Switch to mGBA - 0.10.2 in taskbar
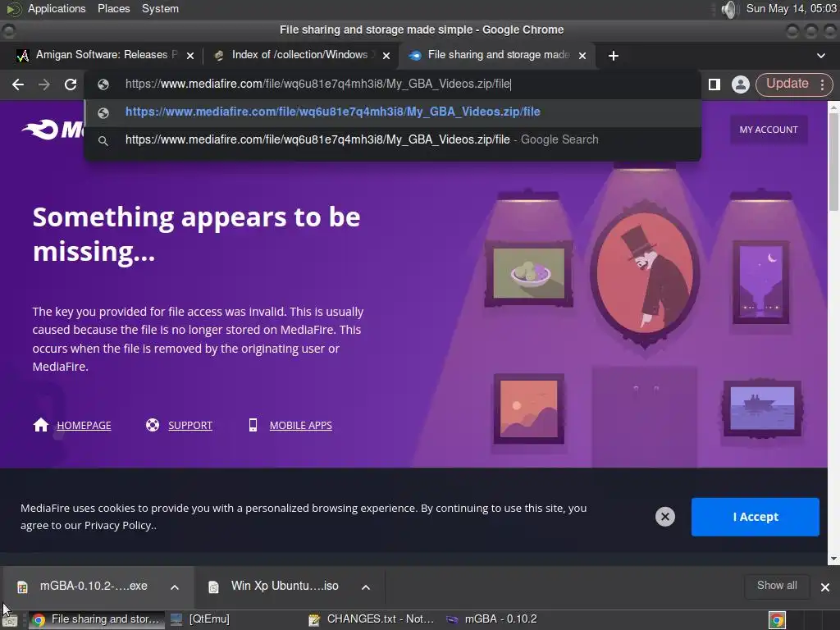The height and width of the screenshot is (630, 840). click(x=492, y=619)
